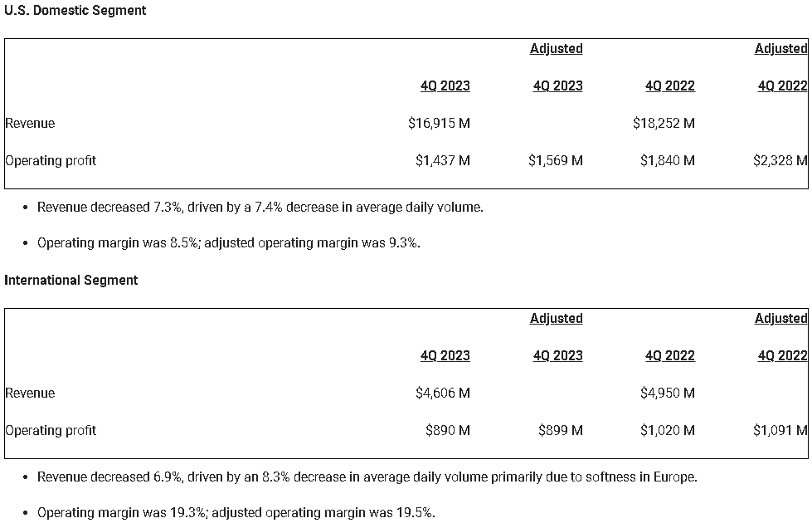Click the $1,020 M operating profit value
This screenshot has width=812, height=528.
(x=667, y=431)
